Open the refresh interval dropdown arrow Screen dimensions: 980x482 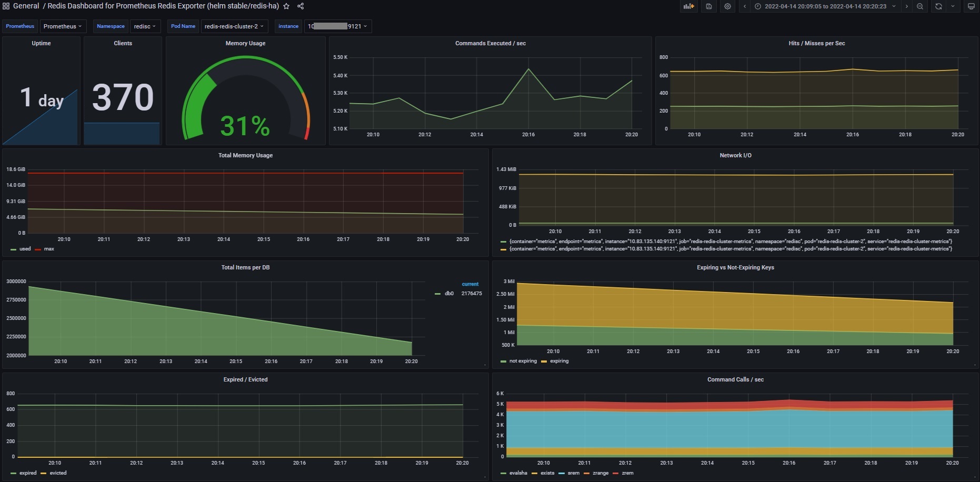953,6
